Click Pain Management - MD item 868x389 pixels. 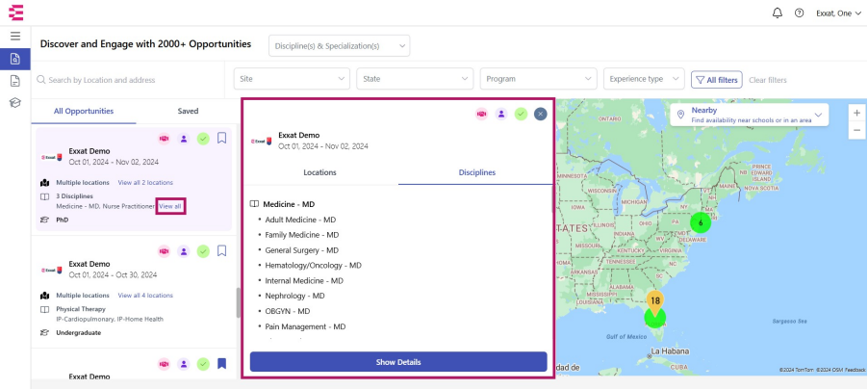point(306,327)
